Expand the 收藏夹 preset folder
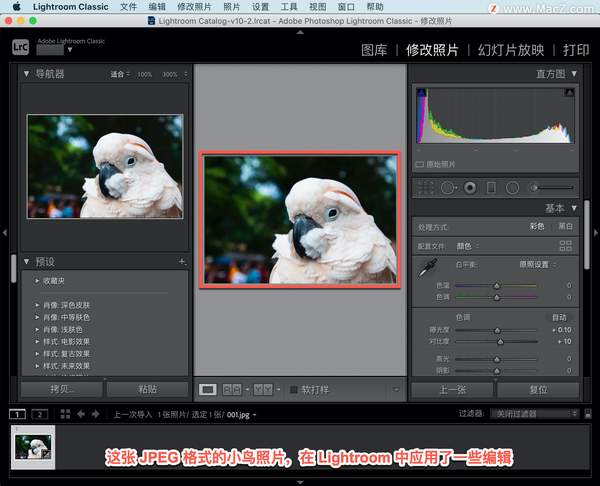The height and width of the screenshot is (486, 600). click(36, 280)
